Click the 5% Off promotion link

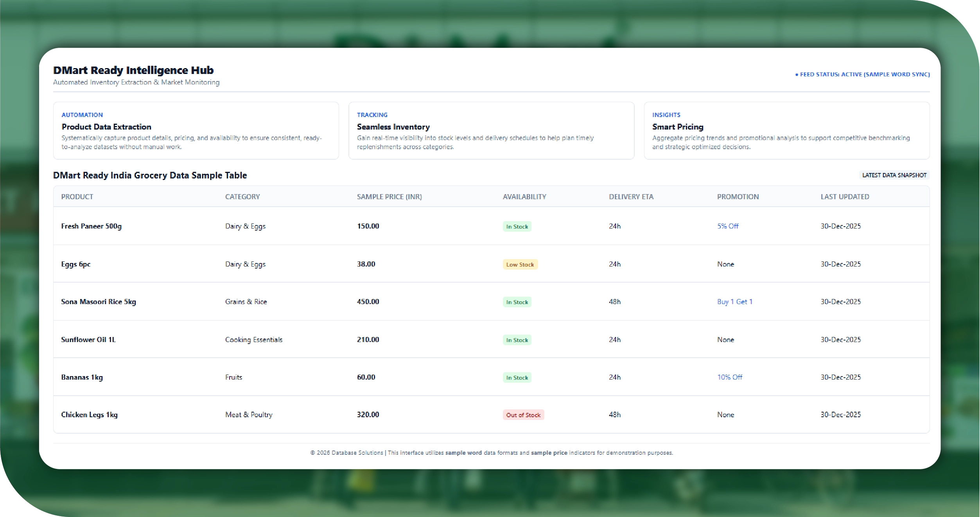pyautogui.click(x=727, y=226)
